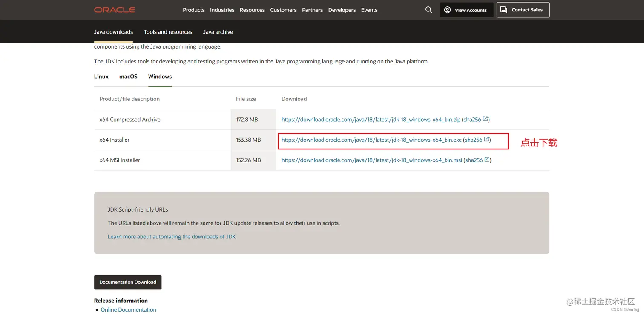This screenshot has height=315, width=644.
Task: Click the x64 MSI Installer description
Action: 120,160
